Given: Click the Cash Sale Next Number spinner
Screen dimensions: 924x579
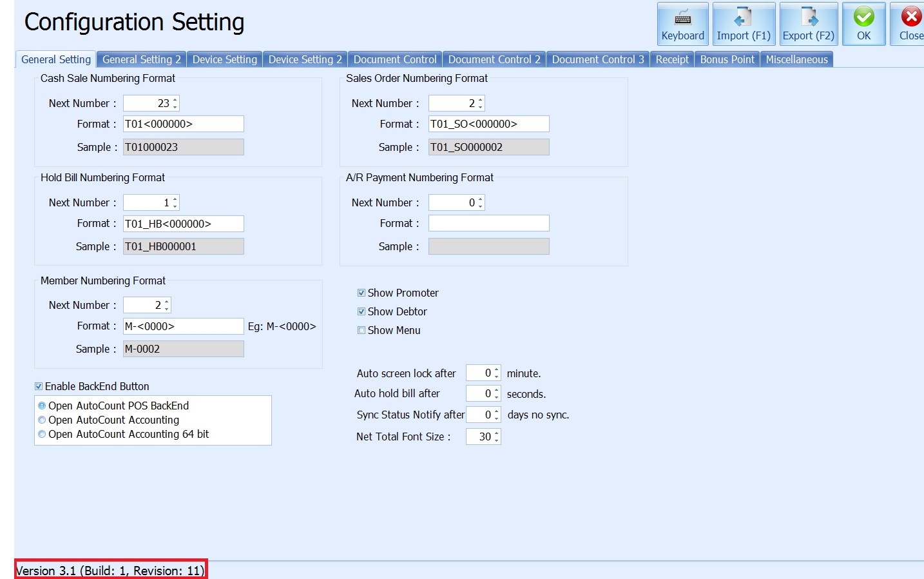Looking at the screenshot, I should click(151, 103).
